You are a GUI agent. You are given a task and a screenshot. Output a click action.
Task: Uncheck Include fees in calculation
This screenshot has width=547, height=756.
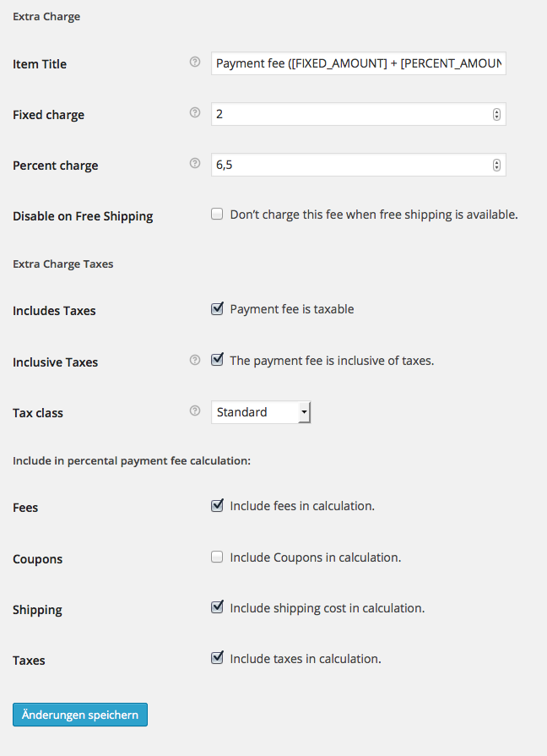coord(217,506)
